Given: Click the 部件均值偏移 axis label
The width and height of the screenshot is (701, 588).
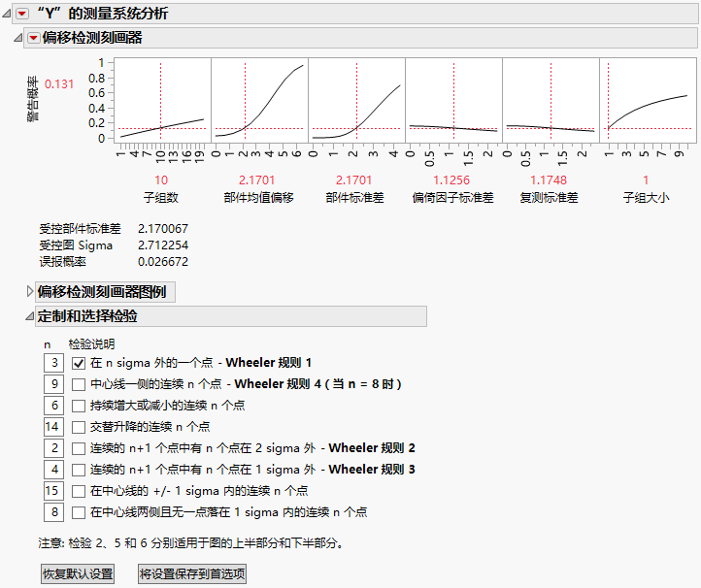Looking at the screenshot, I should [259, 198].
